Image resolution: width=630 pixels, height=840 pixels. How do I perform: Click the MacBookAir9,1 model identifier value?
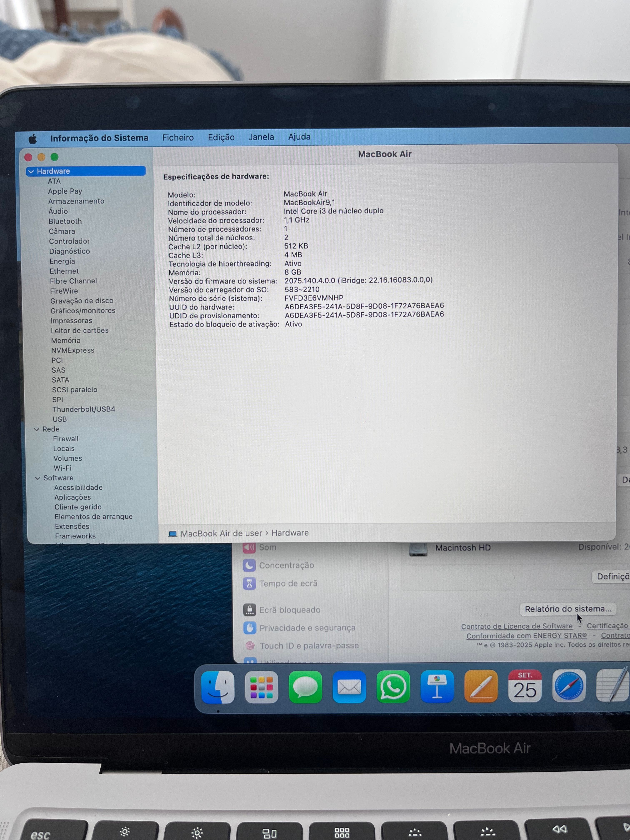pyautogui.click(x=310, y=202)
